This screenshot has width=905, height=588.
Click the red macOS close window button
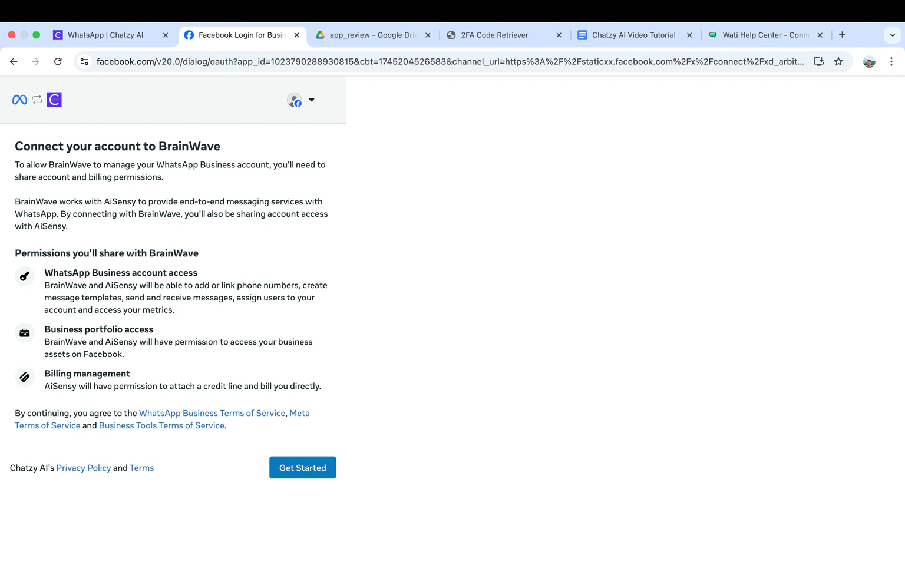pos(12,35)
